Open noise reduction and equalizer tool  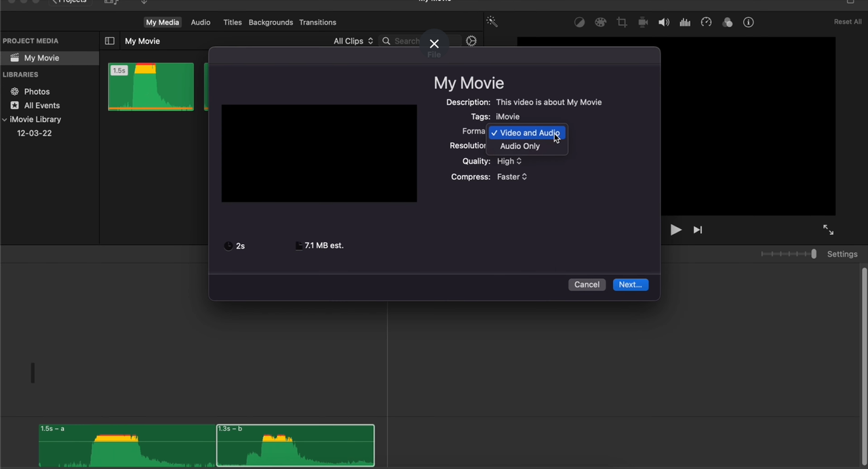click(x=685, y=22)
